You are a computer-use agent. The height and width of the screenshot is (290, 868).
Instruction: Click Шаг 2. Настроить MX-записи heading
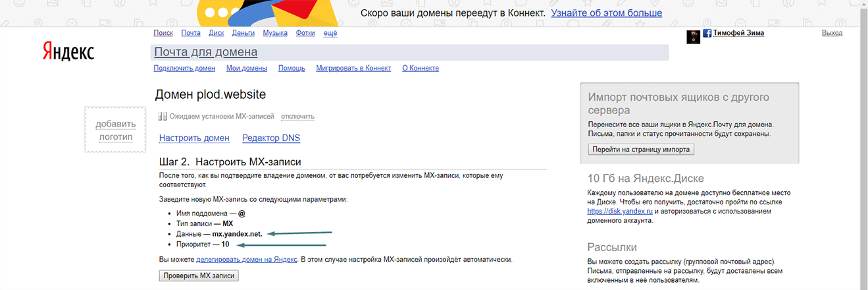[230, 161]
